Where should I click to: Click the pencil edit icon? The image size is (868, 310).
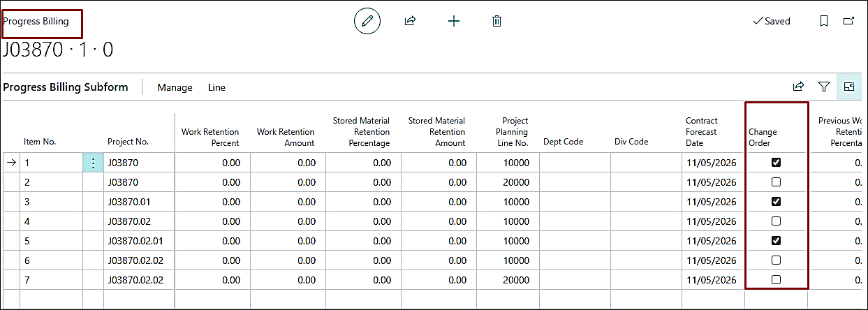click(367, 21)
